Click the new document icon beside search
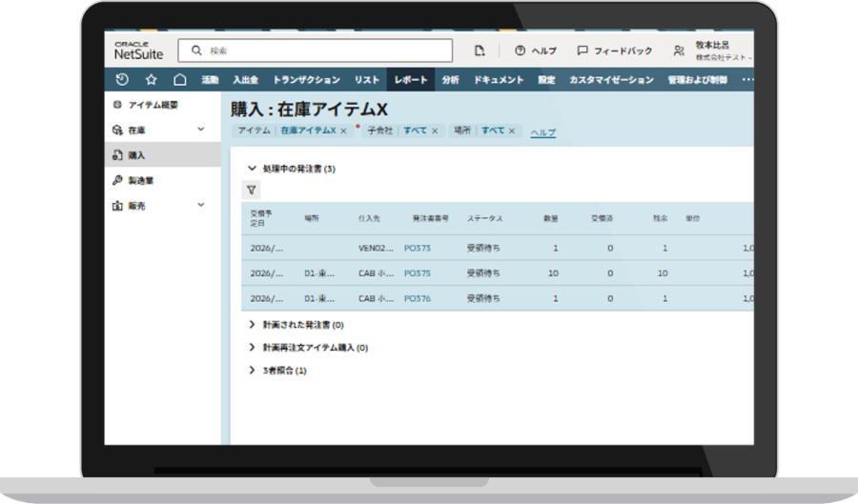This screenshot has height=504, width=858. click(480, 50)
